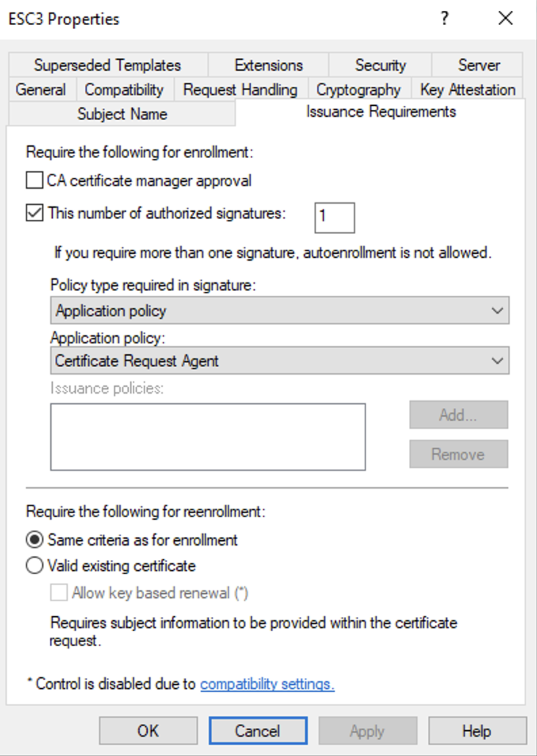The image size is (537, 756).
Task: Enable CA certificate manager approval
Action: [x=34, y=181]
